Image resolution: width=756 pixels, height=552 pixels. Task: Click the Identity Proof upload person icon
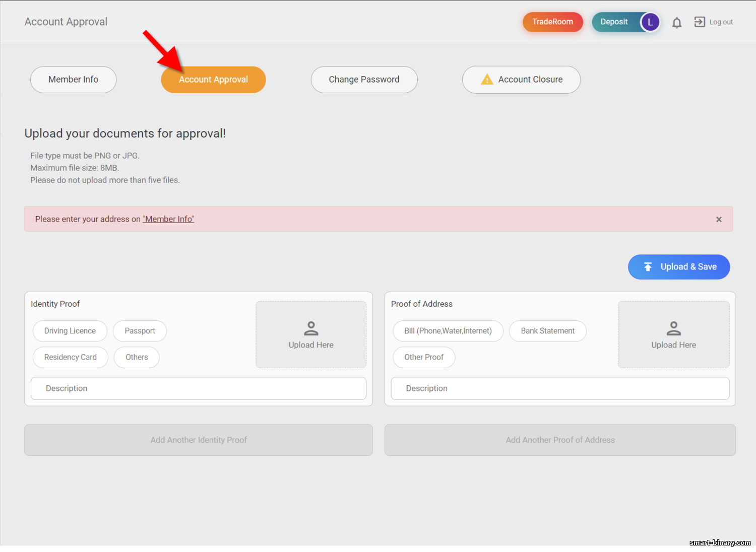[311, 328]
